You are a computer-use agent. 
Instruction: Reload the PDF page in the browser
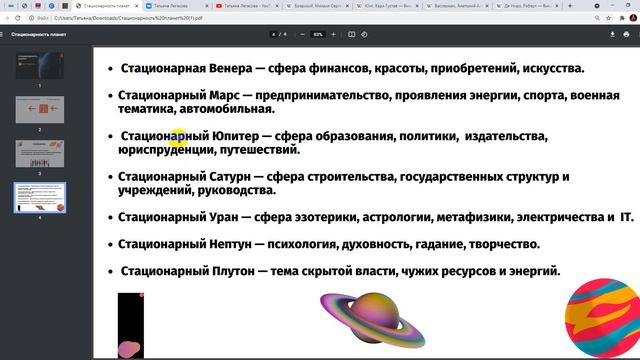18,18
